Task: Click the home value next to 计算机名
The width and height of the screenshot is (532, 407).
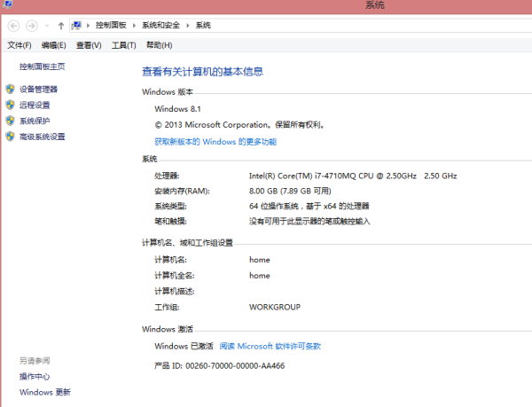Action: [x=260, y=260]
